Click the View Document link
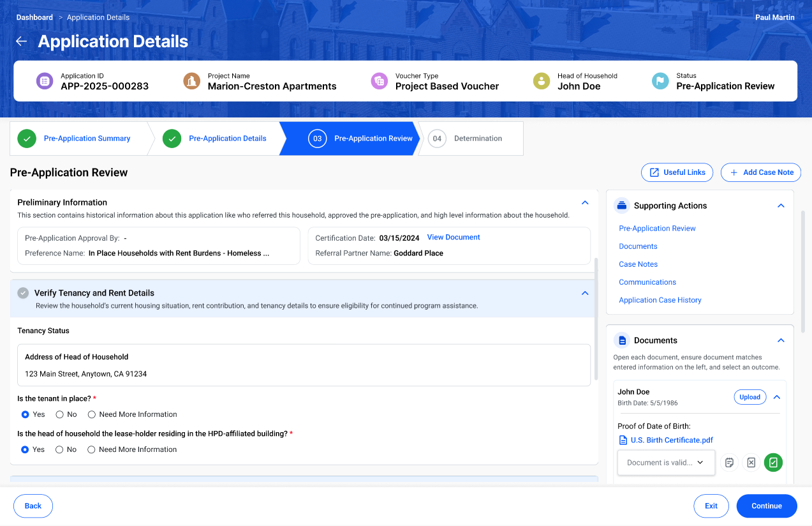The width and height of the screenshot is (812, 526). (453, 237)
